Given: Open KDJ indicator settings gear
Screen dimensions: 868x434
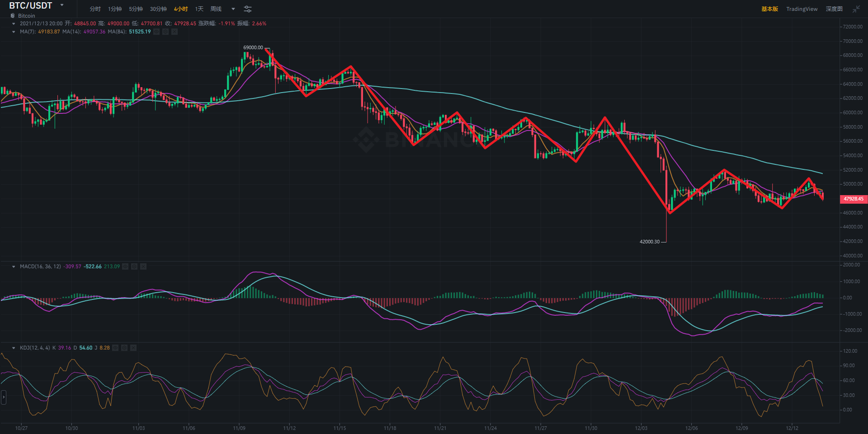Looking at the screenshot, I should click(x=124, y=348).
